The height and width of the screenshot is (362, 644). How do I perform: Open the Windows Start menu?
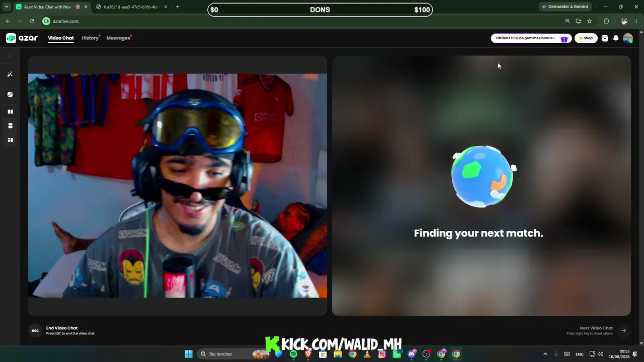(x=189, y=354)
